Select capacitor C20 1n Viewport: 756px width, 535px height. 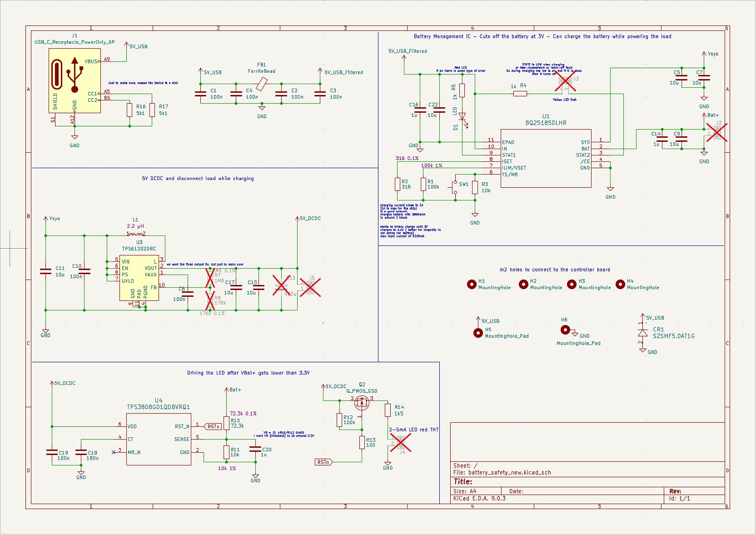point(255,449)
